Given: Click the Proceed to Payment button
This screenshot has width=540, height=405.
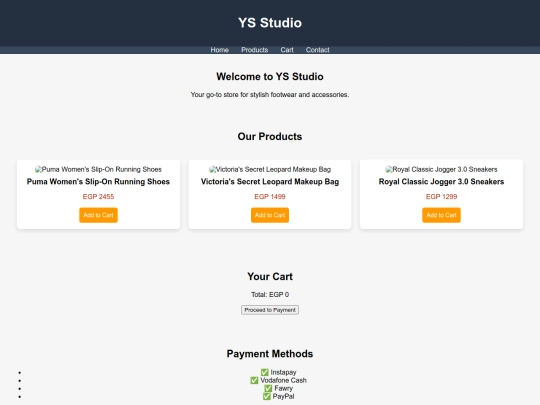Looking at the screenshot, I should [270, 310].
